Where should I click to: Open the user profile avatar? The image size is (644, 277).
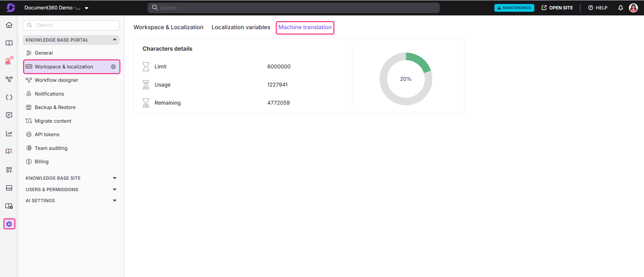(x=633, y=8)
